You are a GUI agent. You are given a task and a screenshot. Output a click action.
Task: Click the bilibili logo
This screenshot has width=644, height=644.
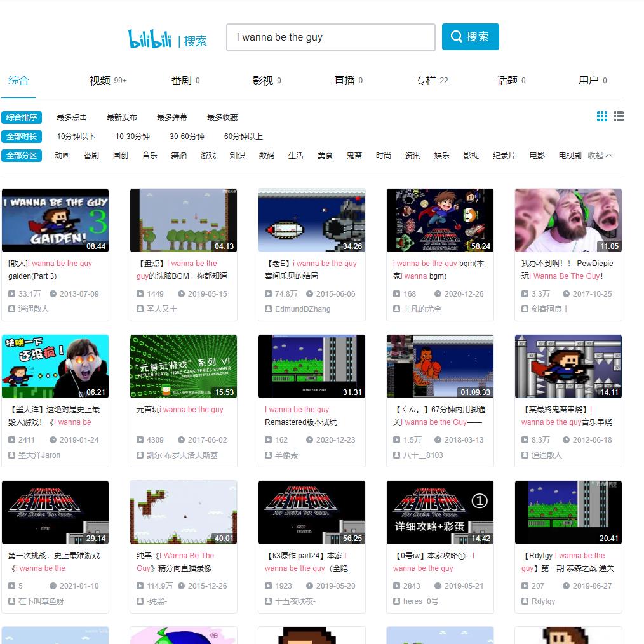coord(150,39)
